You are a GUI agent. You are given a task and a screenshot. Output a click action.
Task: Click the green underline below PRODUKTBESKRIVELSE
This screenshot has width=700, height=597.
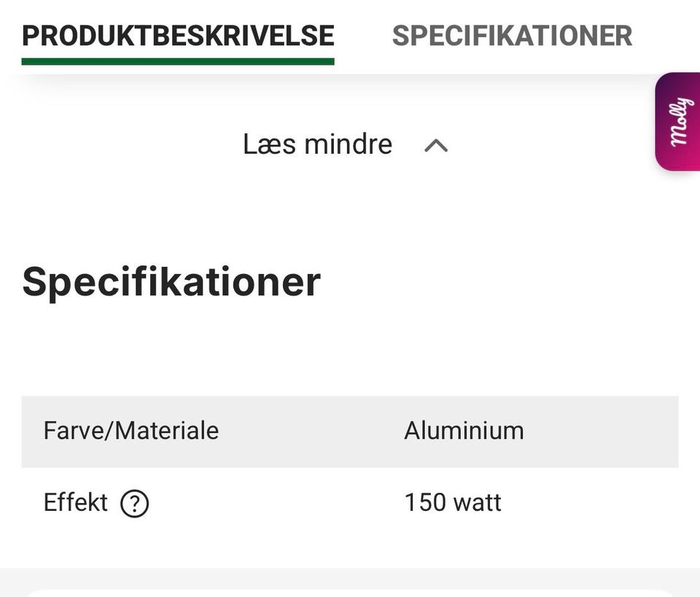coord(178,62)
